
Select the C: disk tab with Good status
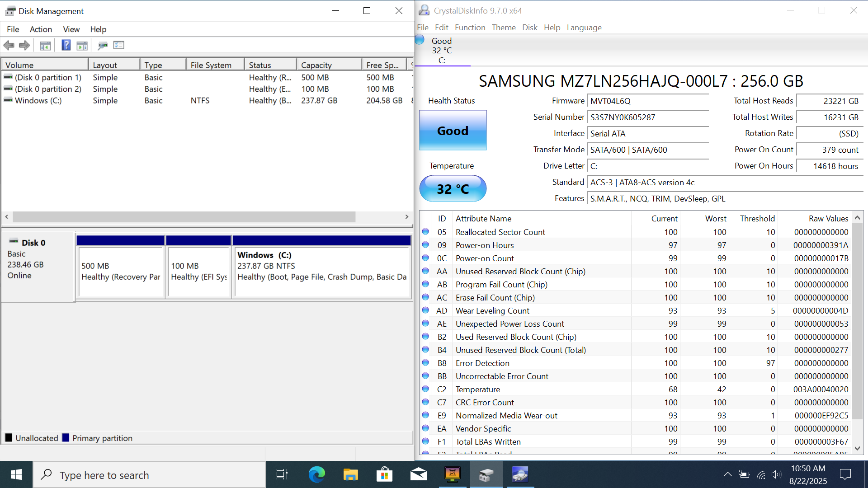pos(441,50)
